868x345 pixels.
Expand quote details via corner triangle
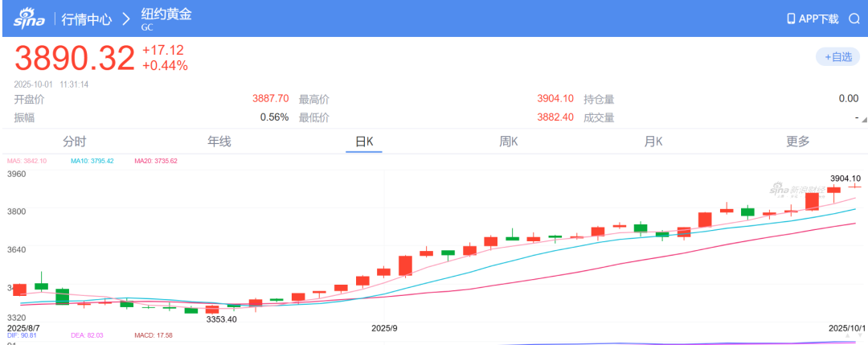pyautogui.click(x=863, y=119)
